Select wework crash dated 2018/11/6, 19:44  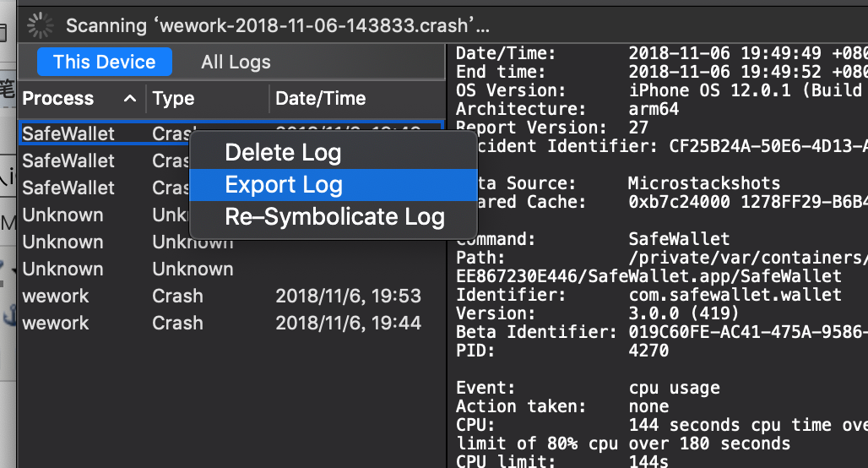(x=231, y=323)
